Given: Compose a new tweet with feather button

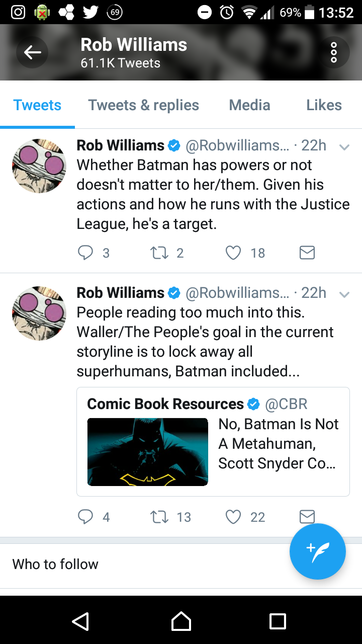Looking at the screenshot, I should click(x=318, y=551).
